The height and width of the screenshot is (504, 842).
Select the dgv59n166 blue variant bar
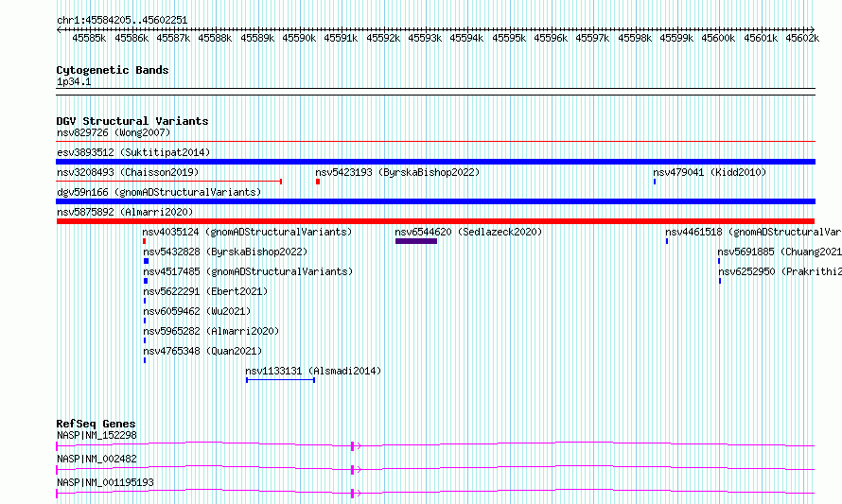[435, 201]
